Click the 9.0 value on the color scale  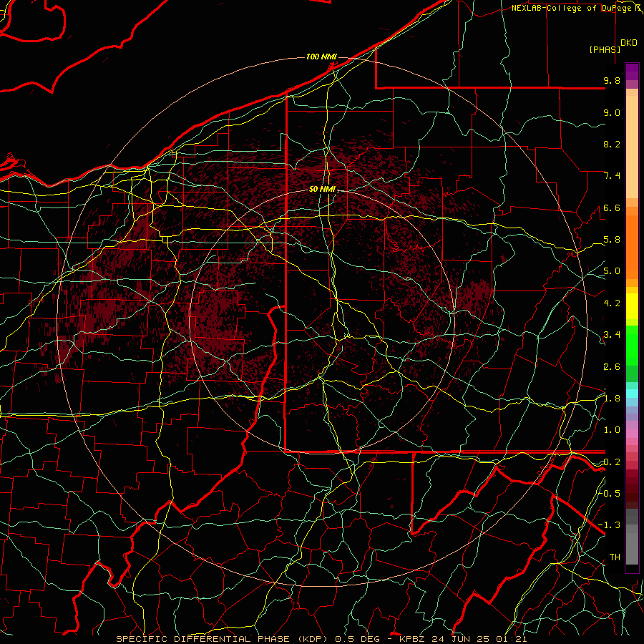(x=612, y=112)
